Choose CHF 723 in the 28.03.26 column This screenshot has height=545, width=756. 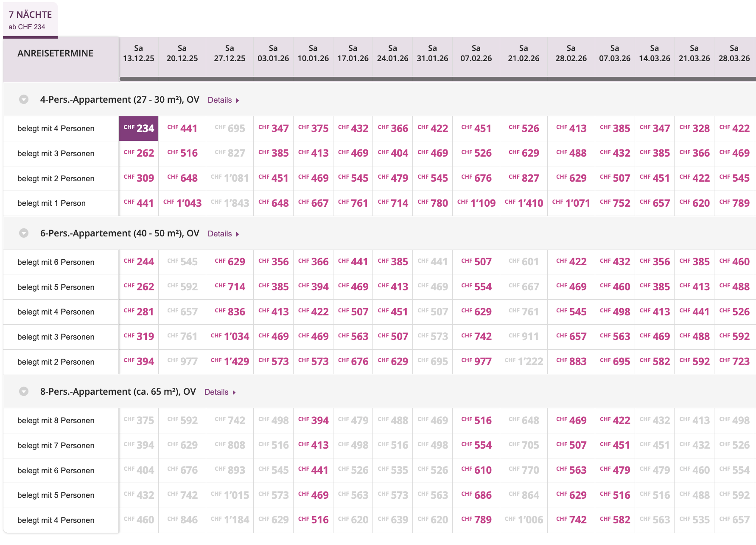pos(734,362)
